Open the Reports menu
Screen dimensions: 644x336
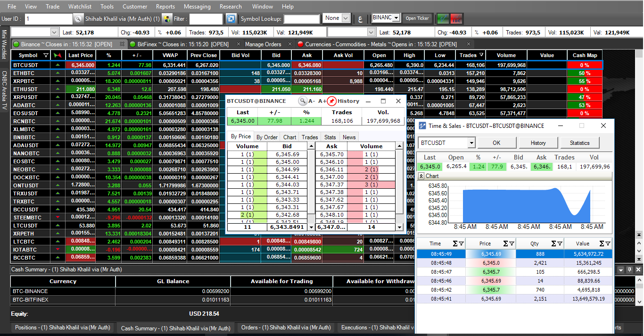pos(165,7)
